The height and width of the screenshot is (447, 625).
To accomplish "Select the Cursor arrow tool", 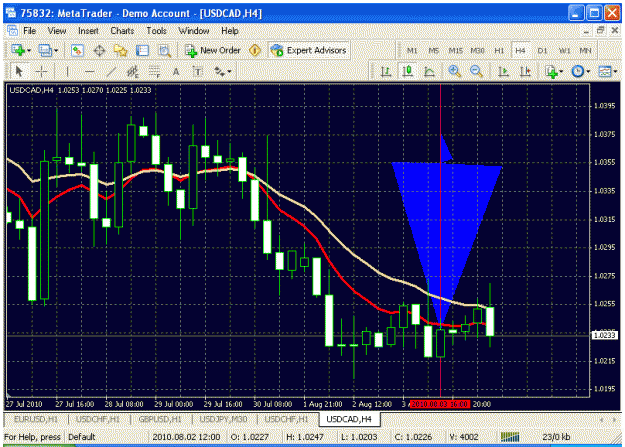I will pyautogui.click(x=19, y=72).
